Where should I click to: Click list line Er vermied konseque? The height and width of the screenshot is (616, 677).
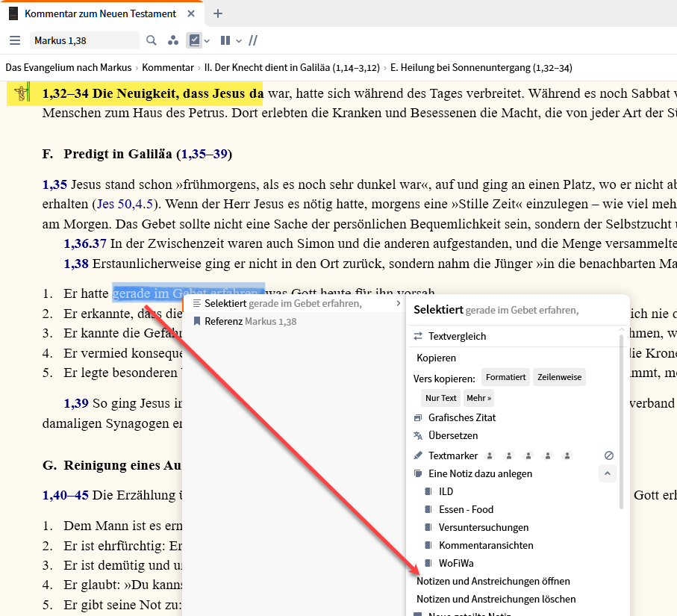123,353
